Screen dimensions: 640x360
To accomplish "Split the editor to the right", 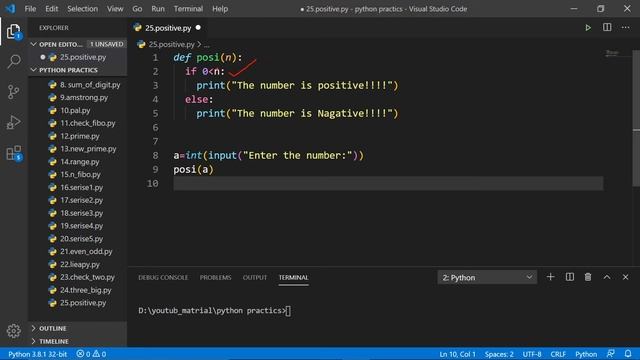I will 607,27.
